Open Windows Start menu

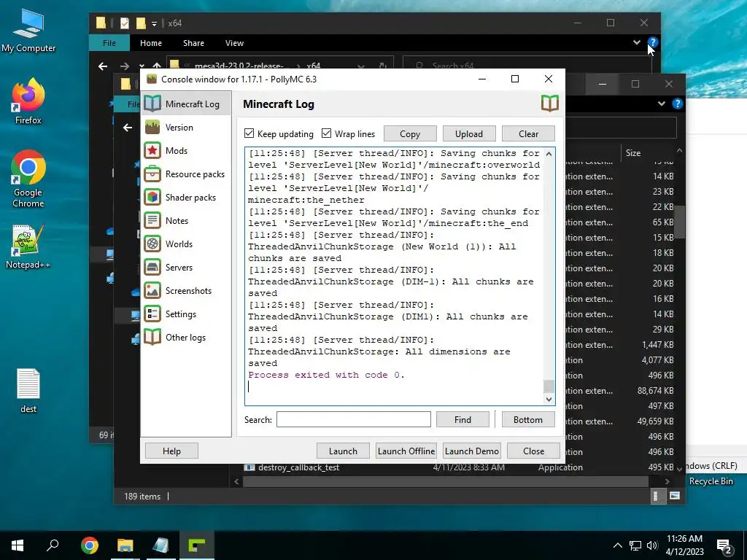click(18, 545)
